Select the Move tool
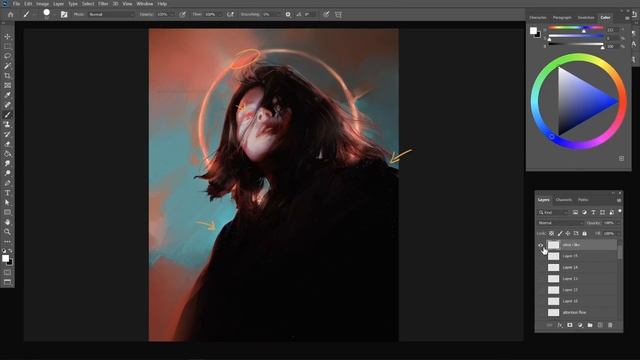Image resolution: width=640 pixels, height=360 pixels. 7,37
